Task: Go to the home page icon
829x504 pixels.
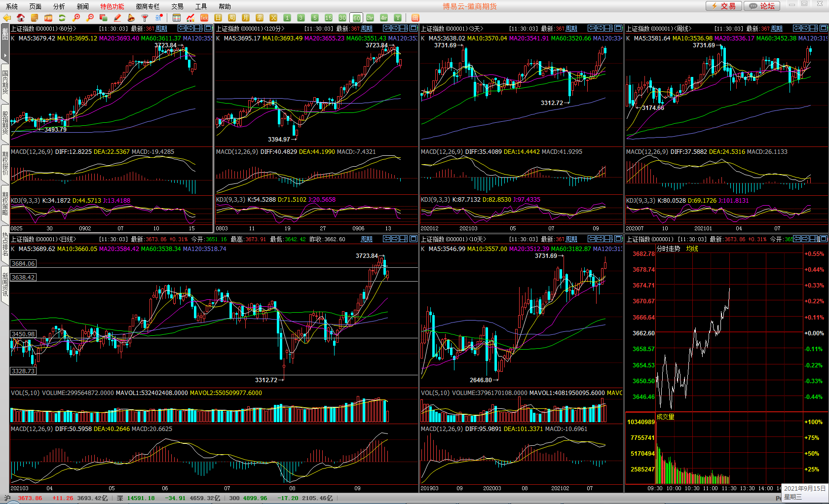Action: click(x=21, y=18)
